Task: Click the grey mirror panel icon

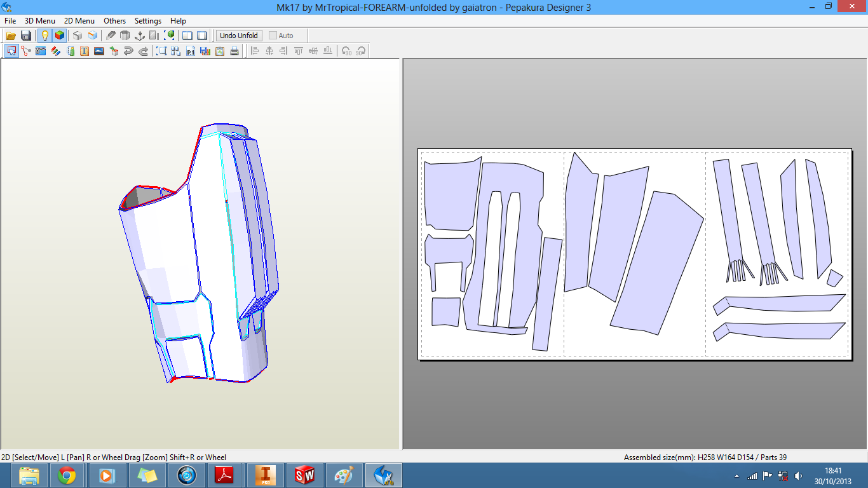Action: tap(154, 36)
